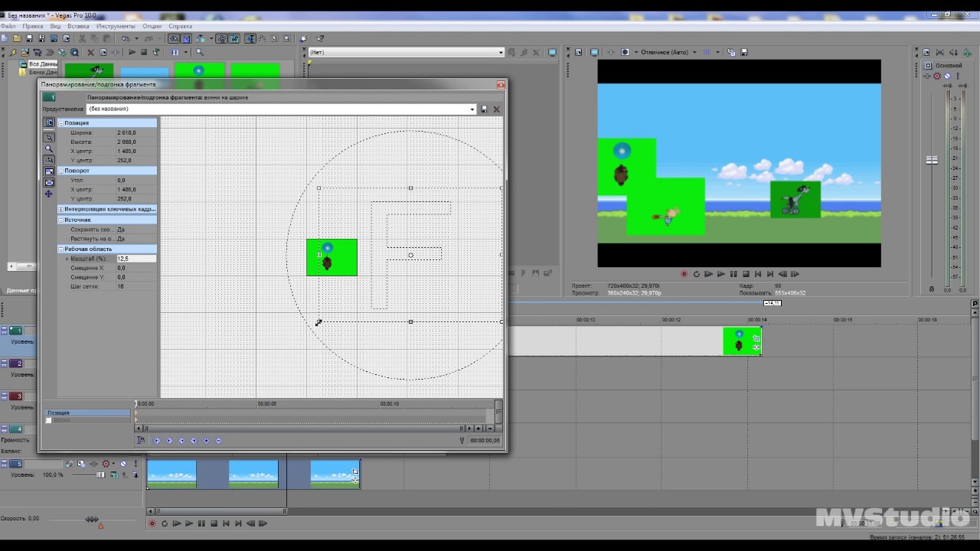
Task: Open the Опции menu
Action: (152, 26)
